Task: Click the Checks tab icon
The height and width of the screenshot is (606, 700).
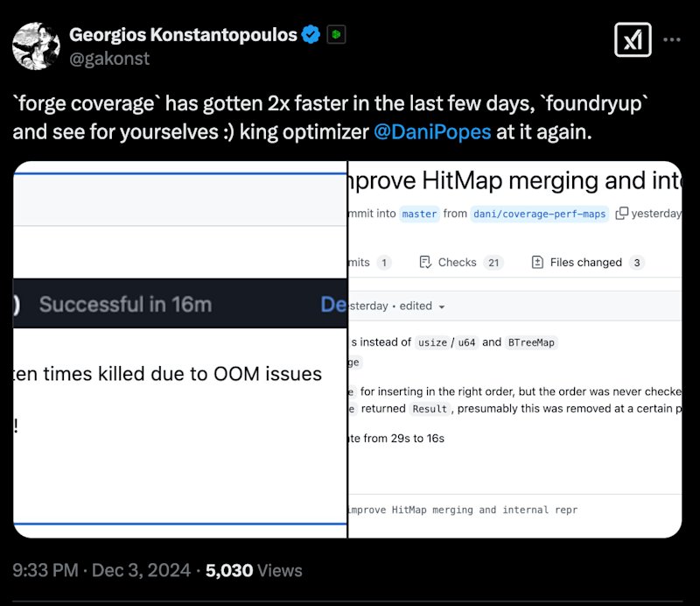Action: (425, 263)
